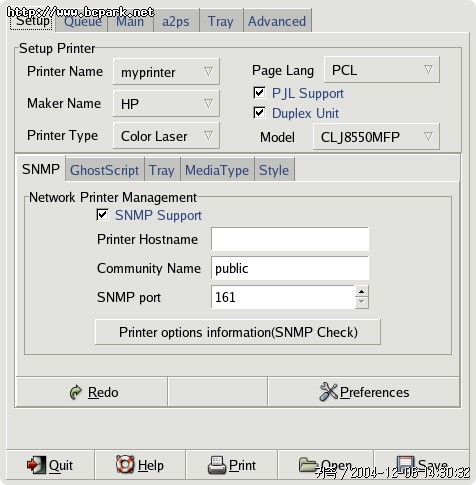
Task: Open the Page Lang dropdown showing PCL
Action: (x=382, y=70)
